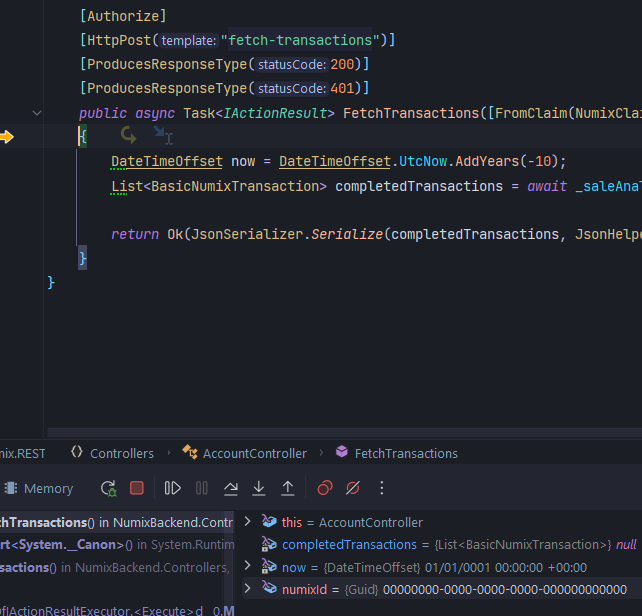Switch to the Memory tab

pos(39,488)
